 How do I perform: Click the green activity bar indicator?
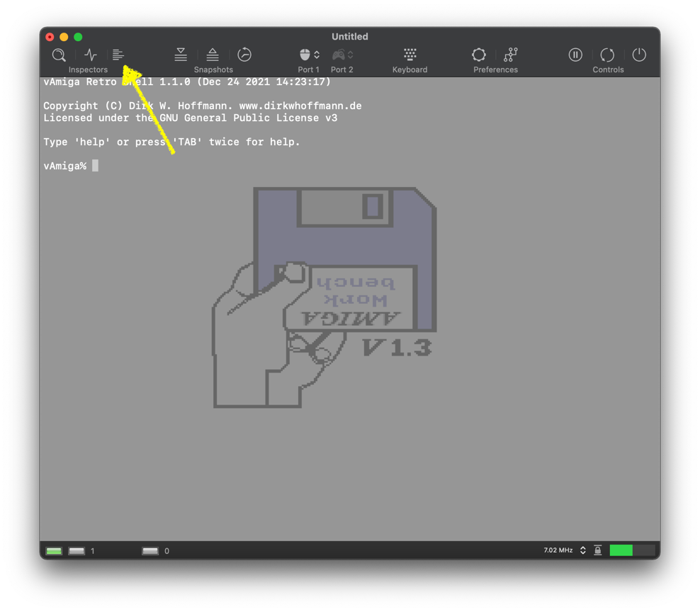point(632,550)
